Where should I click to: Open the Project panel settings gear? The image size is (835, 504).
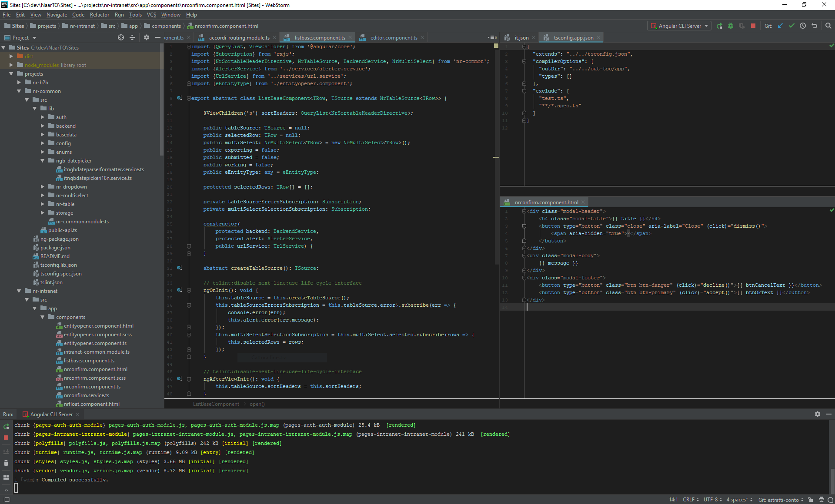click(x=147, y=38)
